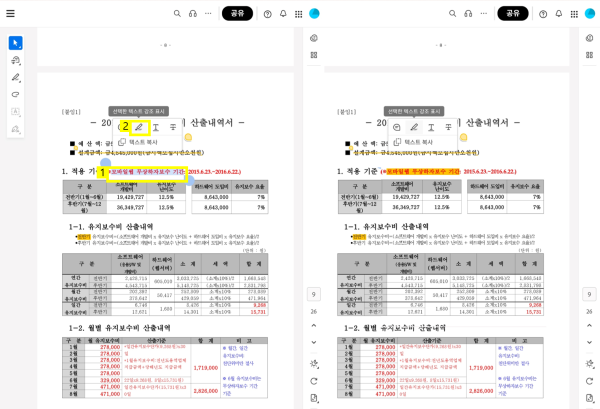600x409 pixels.
Task: Click the page number 9 field in right viewer
Action: tap(589, 295)
